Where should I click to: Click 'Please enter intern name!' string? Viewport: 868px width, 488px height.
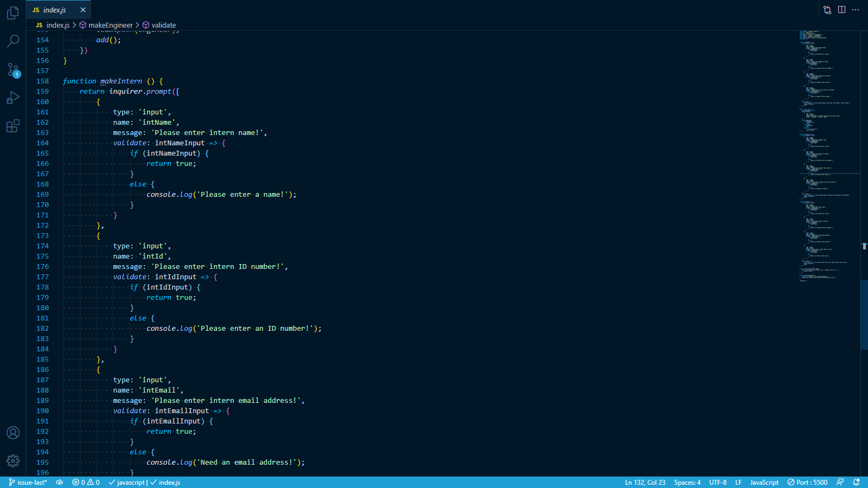[207, 133]
